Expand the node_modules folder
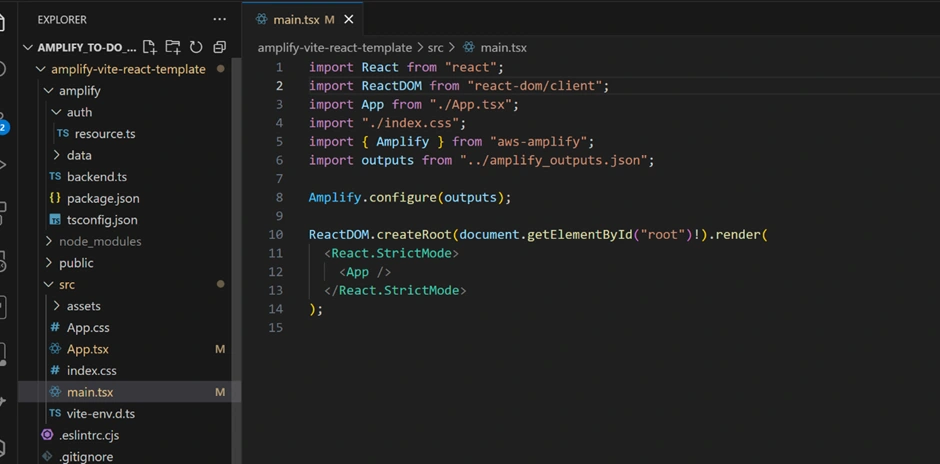940x464 pixels. point(49,242)
